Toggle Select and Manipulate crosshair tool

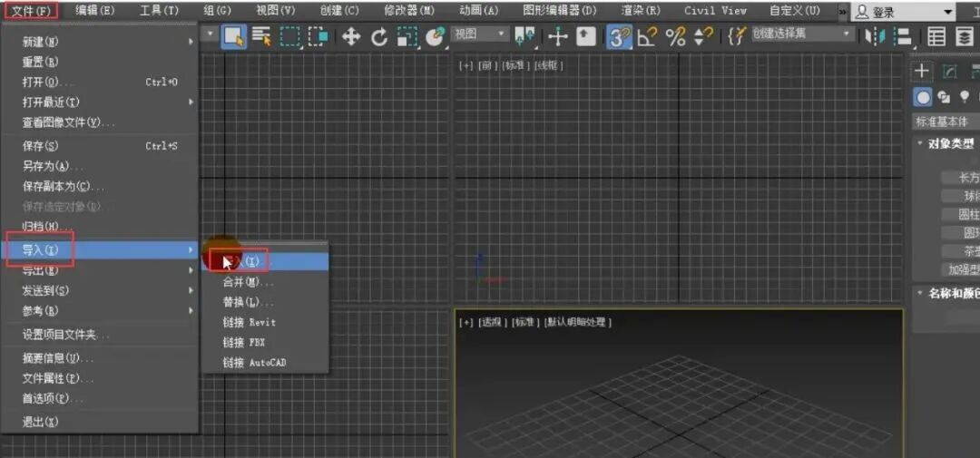pyautogui.click(x=557, y=37)
